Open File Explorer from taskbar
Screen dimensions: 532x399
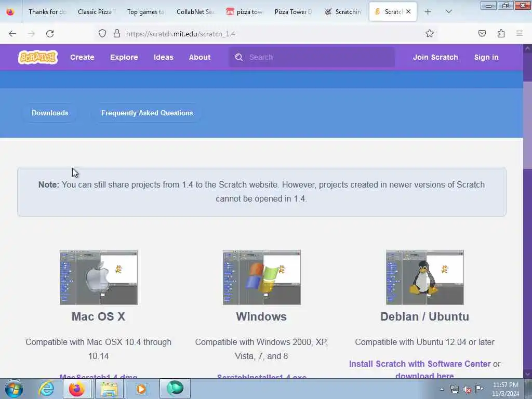109,389
